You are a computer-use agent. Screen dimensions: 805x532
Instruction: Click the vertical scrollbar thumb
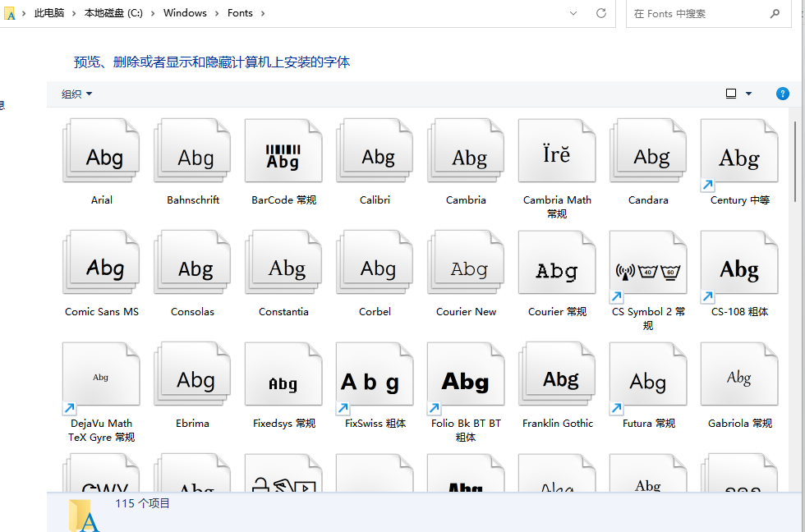click(x=795, y=162)
